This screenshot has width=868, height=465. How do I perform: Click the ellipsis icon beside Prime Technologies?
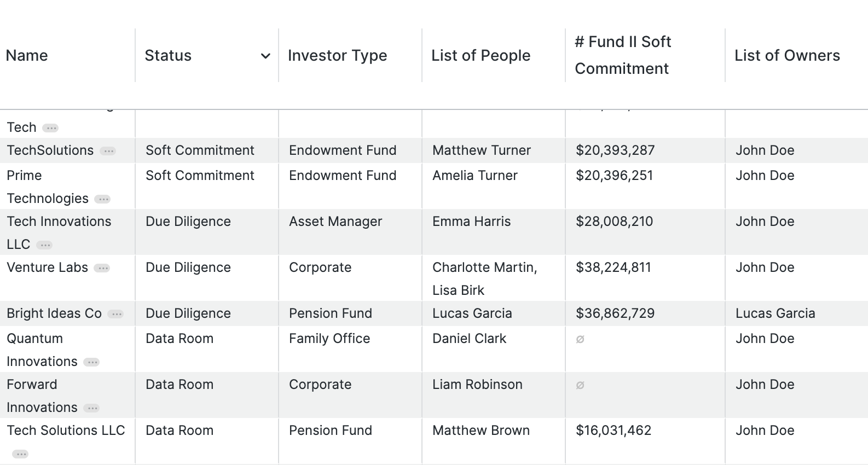click(102, 199)
